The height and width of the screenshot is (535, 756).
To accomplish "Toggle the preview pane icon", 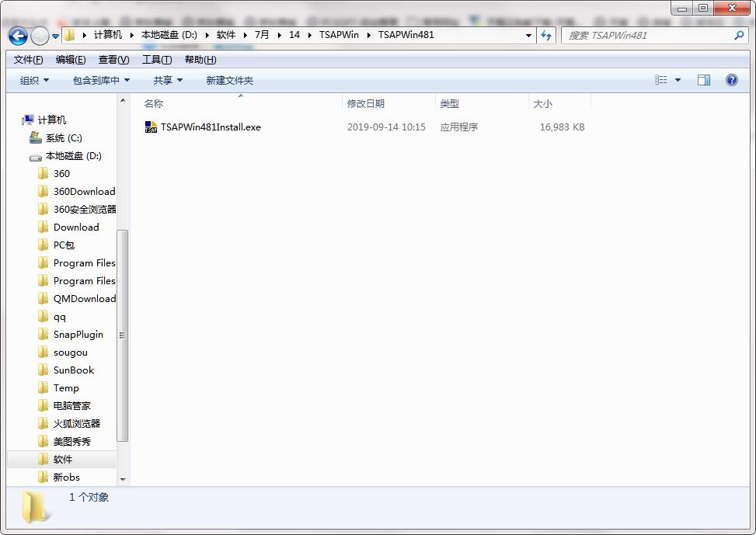I will (x=704, y=80).
